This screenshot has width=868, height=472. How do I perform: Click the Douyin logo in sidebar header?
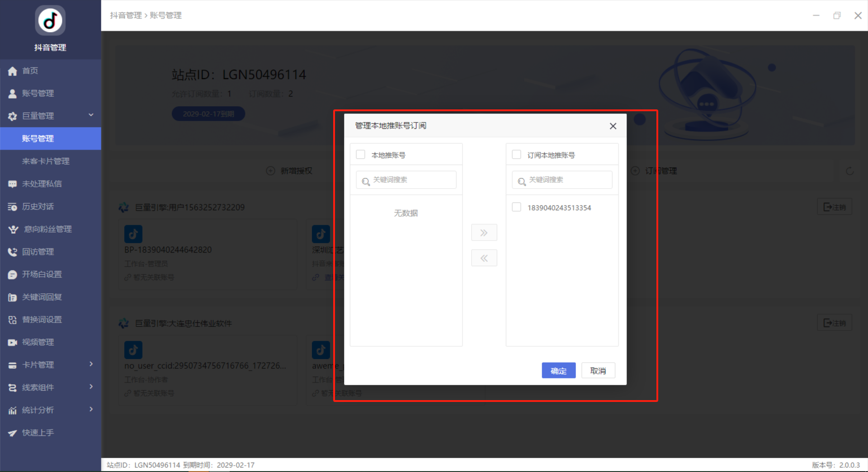point(50,21)
